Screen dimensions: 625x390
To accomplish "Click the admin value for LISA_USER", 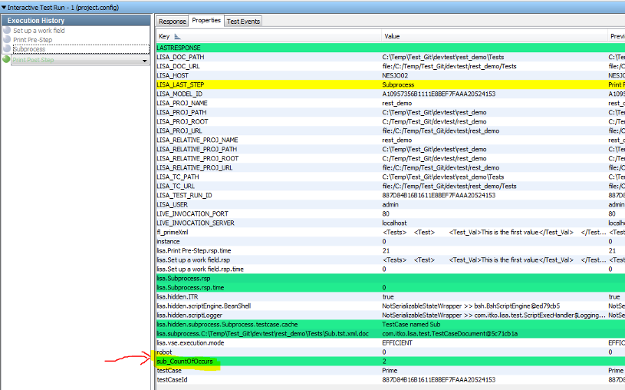I will coord(390,205).
